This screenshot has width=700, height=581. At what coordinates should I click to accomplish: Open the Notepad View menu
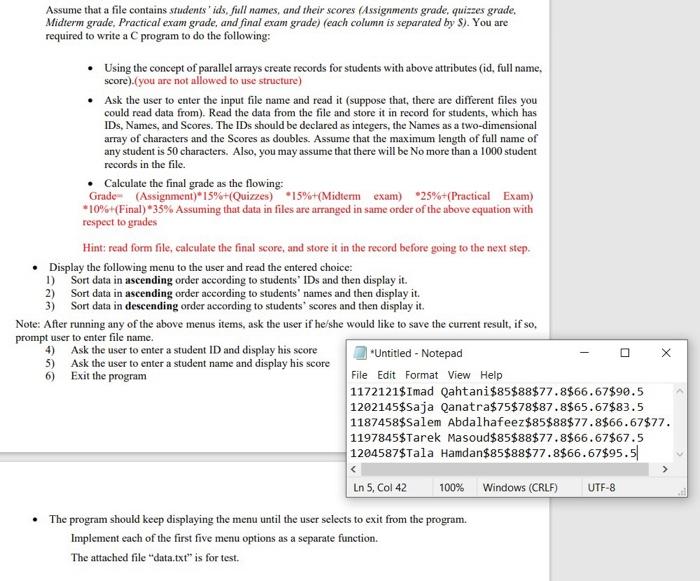[x=458, y=375]
